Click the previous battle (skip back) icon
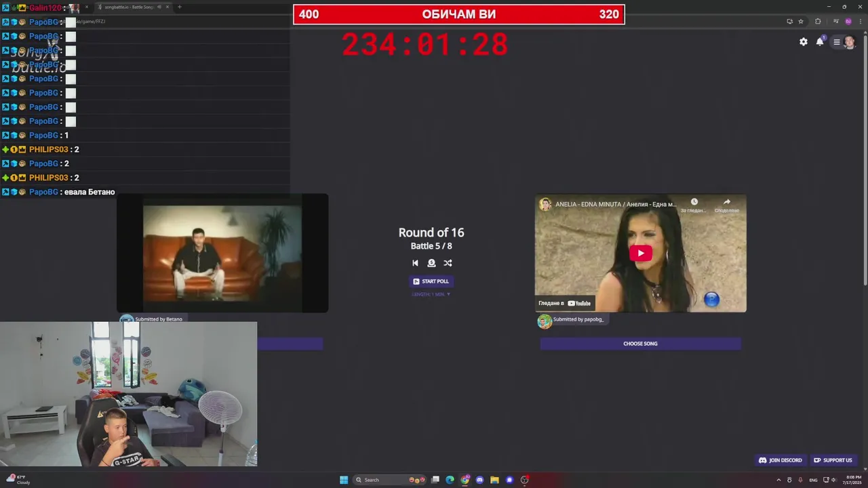This screenshot has width=868, height=488. coord(415,263)
